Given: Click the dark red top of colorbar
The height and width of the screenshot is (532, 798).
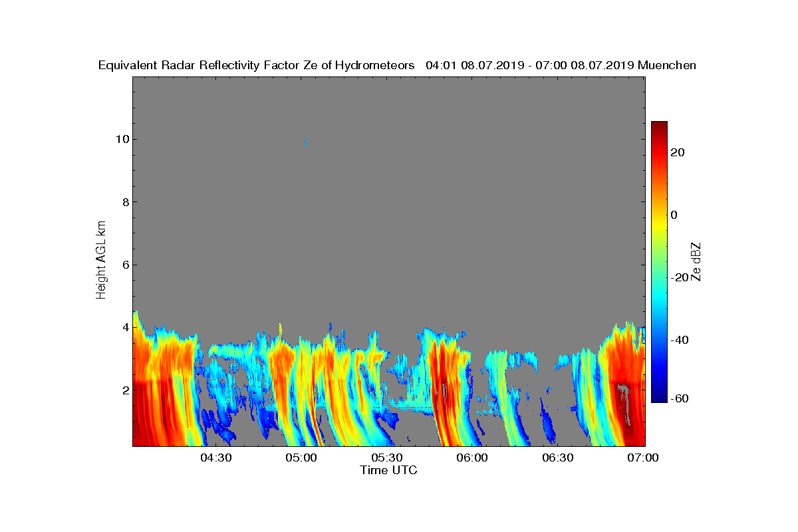Looking at the screenshot, I should pos(659,126).
